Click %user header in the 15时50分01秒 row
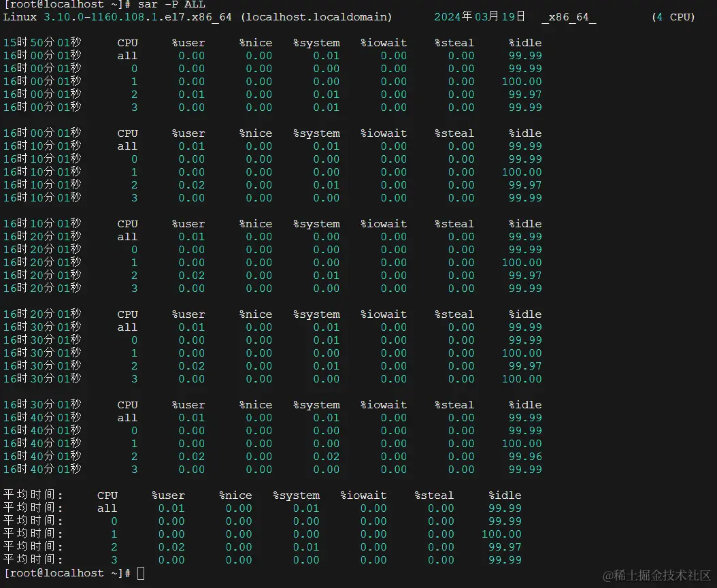717x588 pixels. tap(188, 43)
